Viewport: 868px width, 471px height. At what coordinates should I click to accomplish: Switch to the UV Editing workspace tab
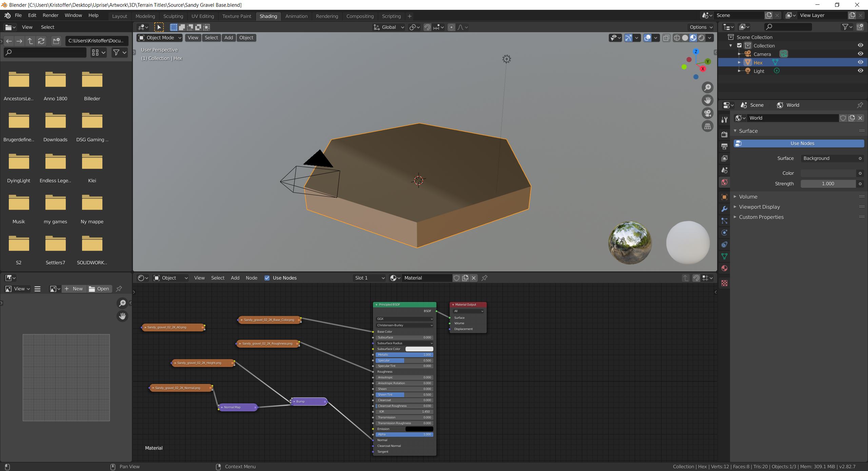(202, 16)
